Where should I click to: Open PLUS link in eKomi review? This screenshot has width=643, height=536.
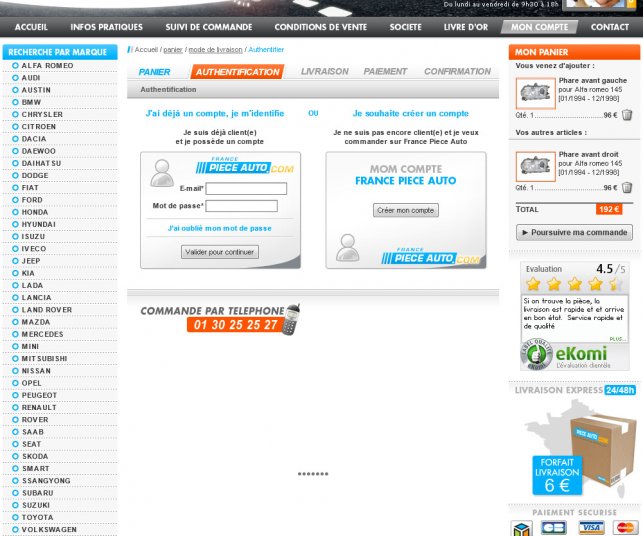(x=618, y=339)
